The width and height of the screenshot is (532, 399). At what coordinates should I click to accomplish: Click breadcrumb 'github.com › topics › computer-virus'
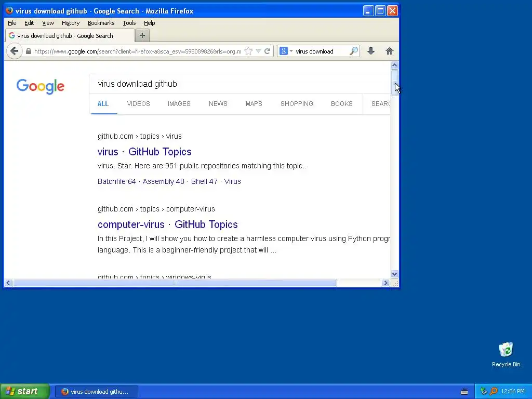click(x=156, y=209)
